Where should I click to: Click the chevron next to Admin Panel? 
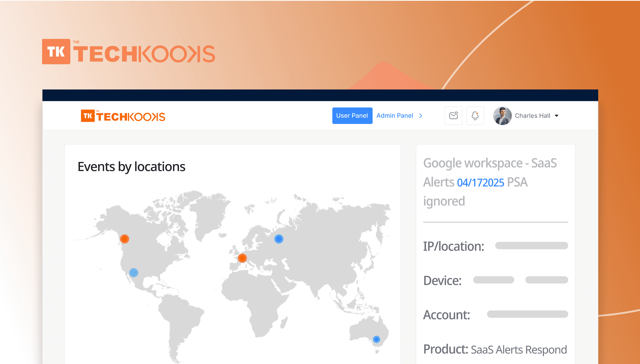[421, 116]
